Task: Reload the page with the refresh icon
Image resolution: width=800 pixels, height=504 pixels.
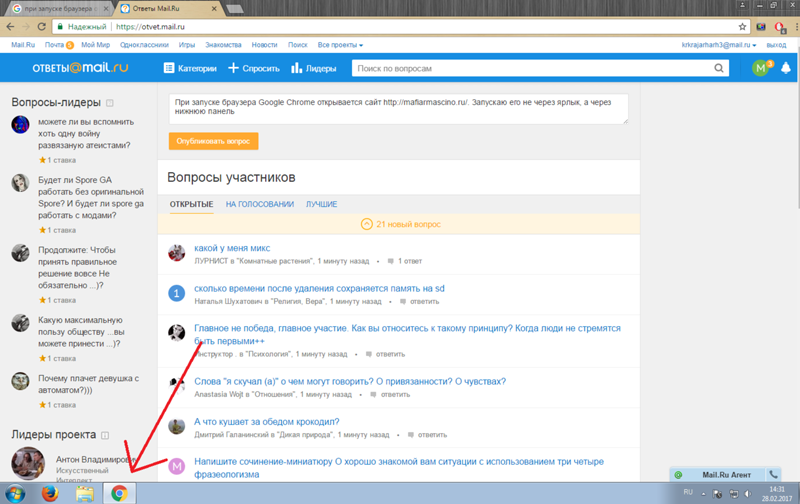Action: pyautogui.click(x=41, y=27)
